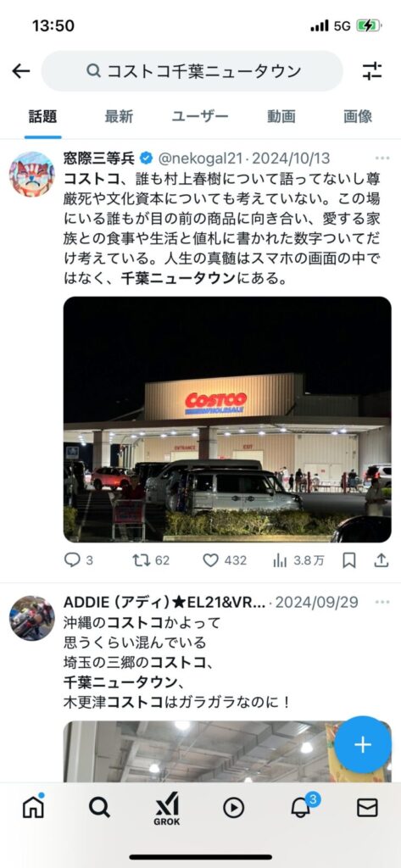Image resolution: width=401 pixels, height=868 pixels.
Task: Like the tweet with 432 likes
Action: pos(210,560)
